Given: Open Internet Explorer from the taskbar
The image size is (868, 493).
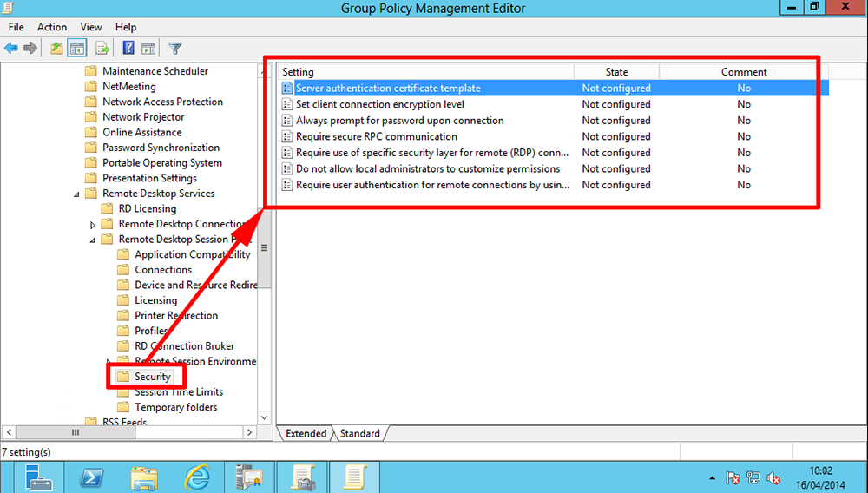Looking at the screenshot, I should pos(197,477).
